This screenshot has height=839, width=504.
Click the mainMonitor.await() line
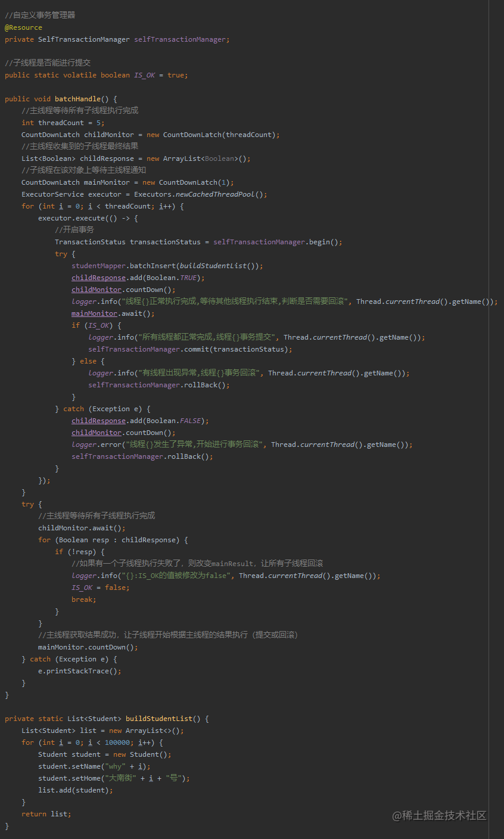point(113,313)
